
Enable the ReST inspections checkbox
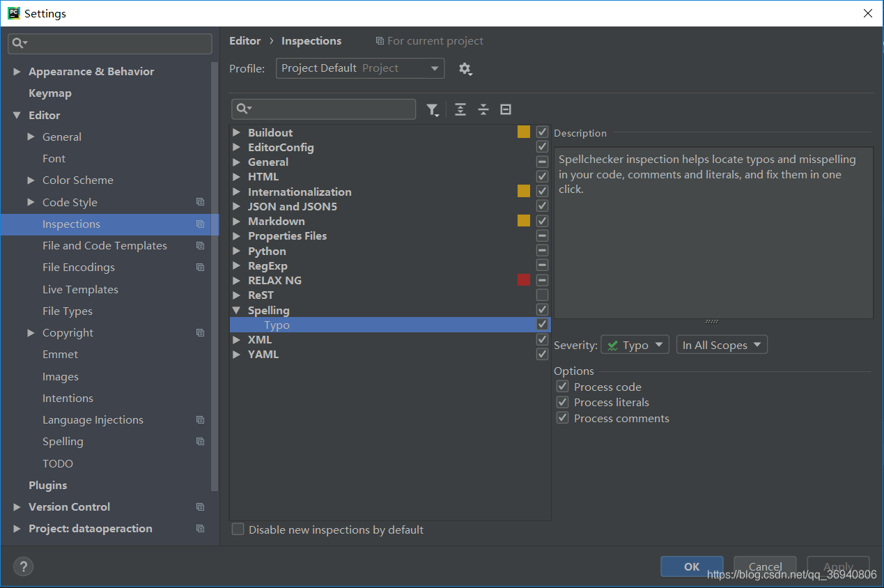(x=542, y=295)
